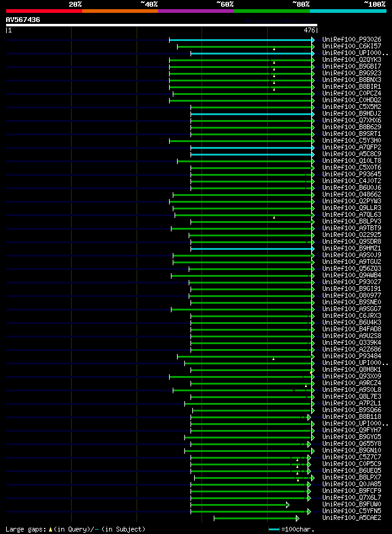Image resolution: width=392 pixels, height=534 pixels.
Task: Select the UniRef100_C5X5M2 label
Action: tap(352, 107)
